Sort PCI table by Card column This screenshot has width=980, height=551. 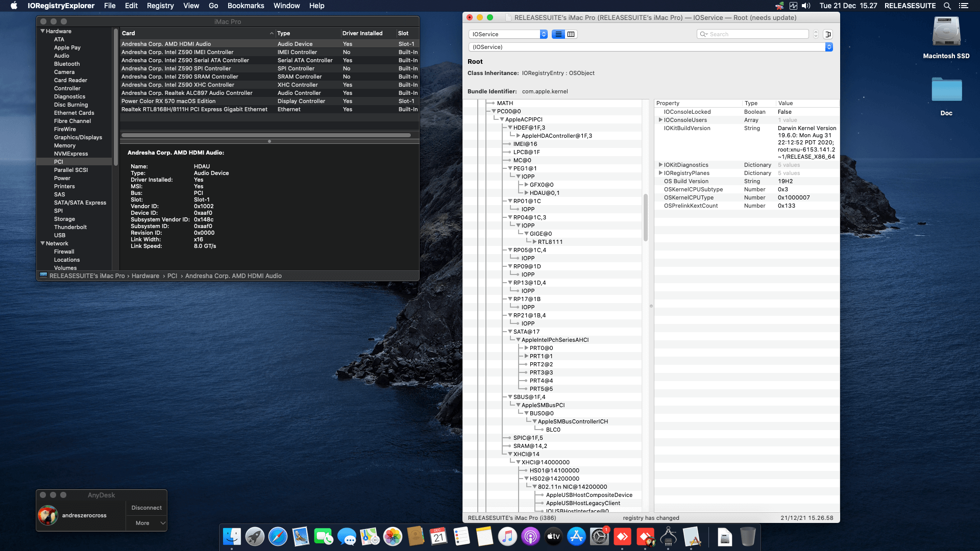(198, 33)
